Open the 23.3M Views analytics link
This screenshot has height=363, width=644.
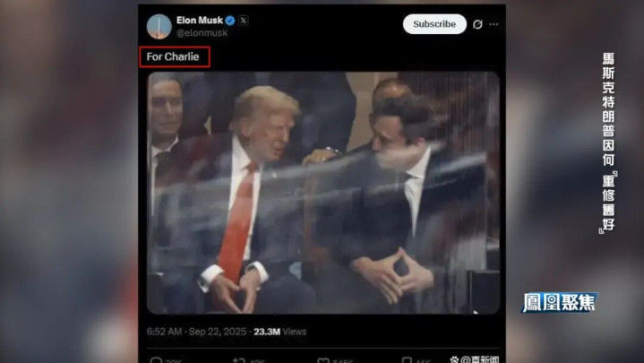point(279,332)
